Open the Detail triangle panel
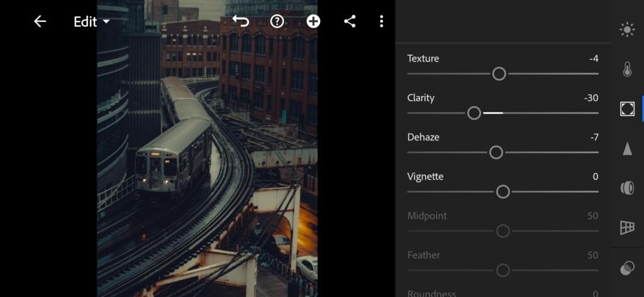The height and width of the screenshot is (297, 644). (627, 148)
